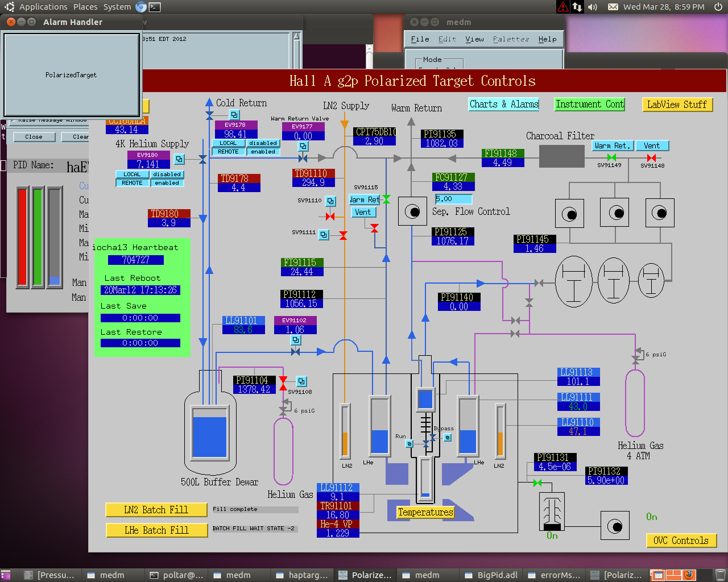Open related display icon below EV9177
The height and width of the screenshot is (582, 728).
(303, 147)
